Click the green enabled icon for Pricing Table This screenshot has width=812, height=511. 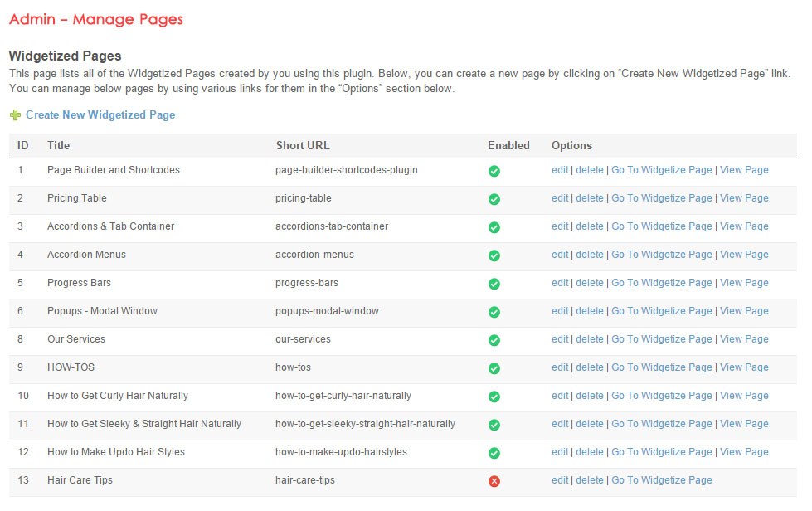point(494,199)
